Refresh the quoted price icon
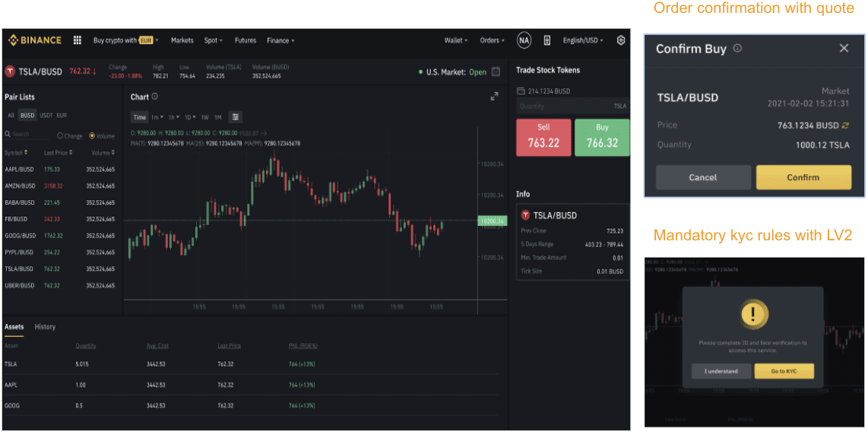The image size is (868, 432). (844, 125)
